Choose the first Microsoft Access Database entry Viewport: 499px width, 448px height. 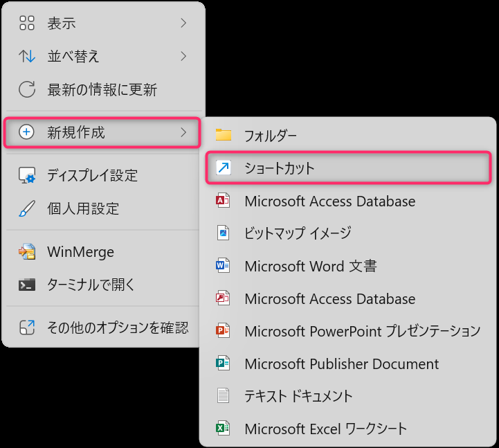click(349, 201)
